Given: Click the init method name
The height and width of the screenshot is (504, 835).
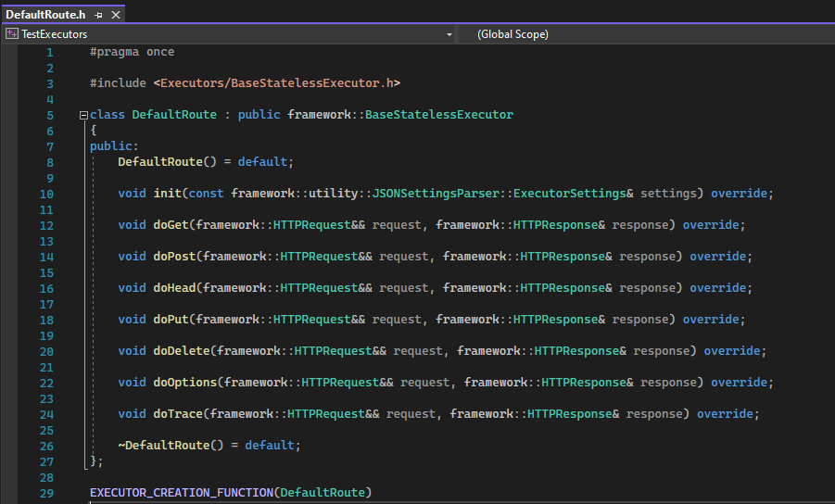Looking at the screenshot, I should (167, 194).
